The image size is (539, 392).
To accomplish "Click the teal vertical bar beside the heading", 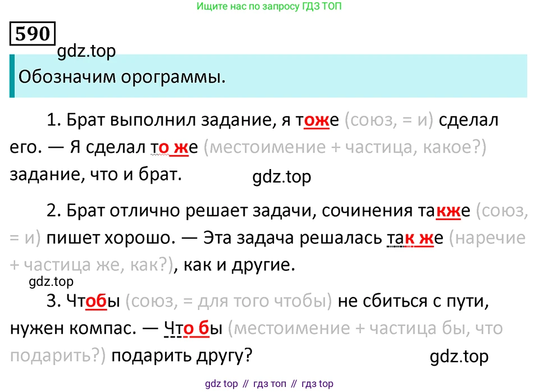I will click(x=12, y=76).
